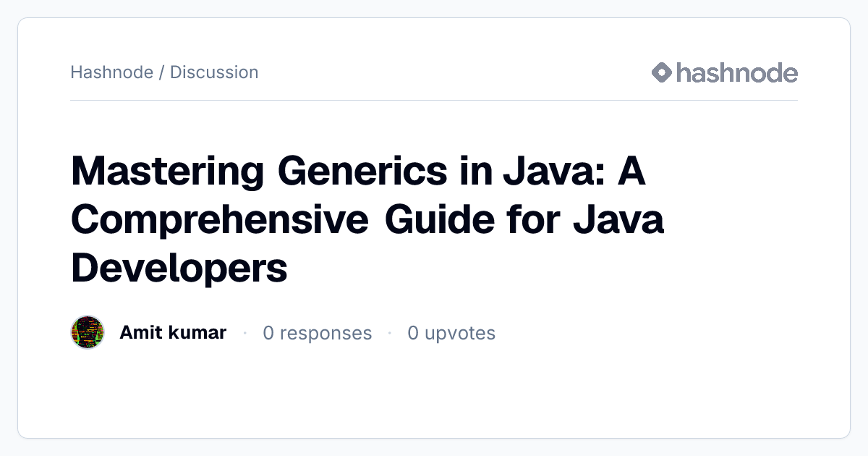Click the word Mastering in the title
The image size is (868, 456).
168,172
